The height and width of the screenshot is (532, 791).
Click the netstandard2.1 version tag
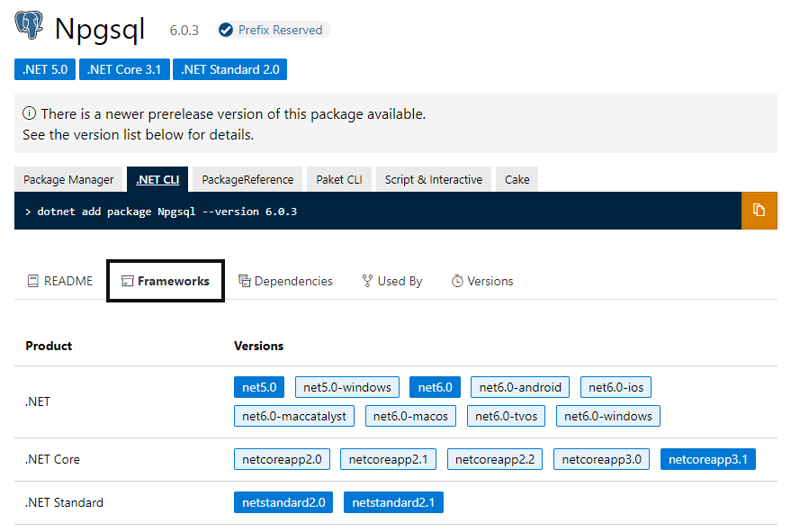coord(393,502)
